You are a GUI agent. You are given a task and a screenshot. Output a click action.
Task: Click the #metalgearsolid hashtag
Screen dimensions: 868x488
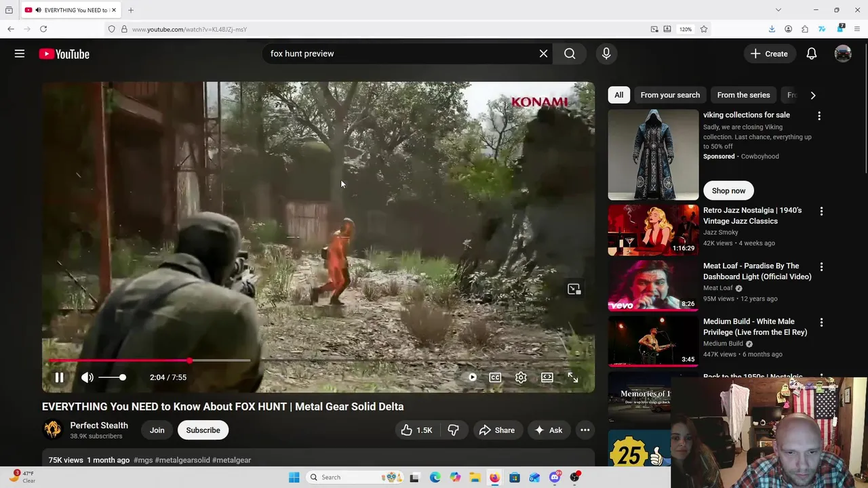point(182,460)
